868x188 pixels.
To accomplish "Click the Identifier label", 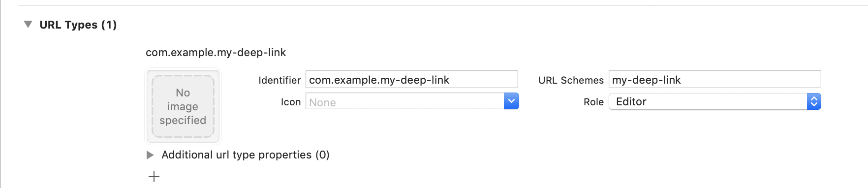I will pyautogui.click(x=279, y=80).
